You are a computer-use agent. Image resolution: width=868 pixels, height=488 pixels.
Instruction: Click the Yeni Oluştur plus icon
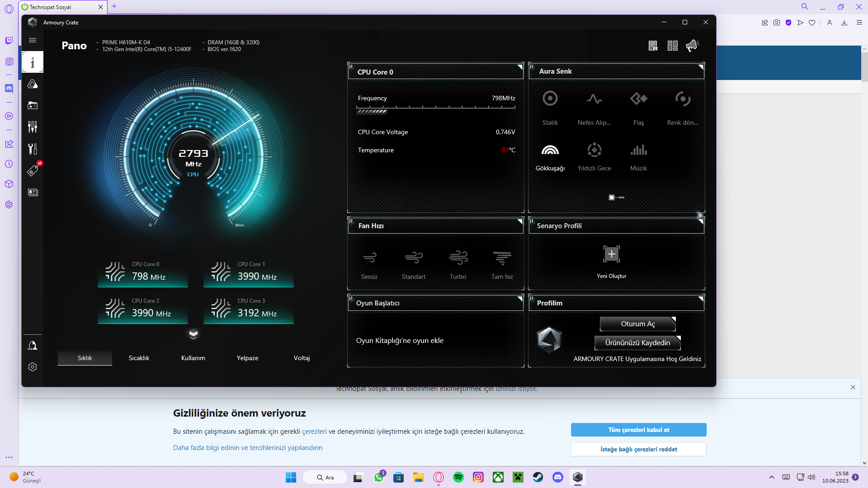click(x=611, y=254)
